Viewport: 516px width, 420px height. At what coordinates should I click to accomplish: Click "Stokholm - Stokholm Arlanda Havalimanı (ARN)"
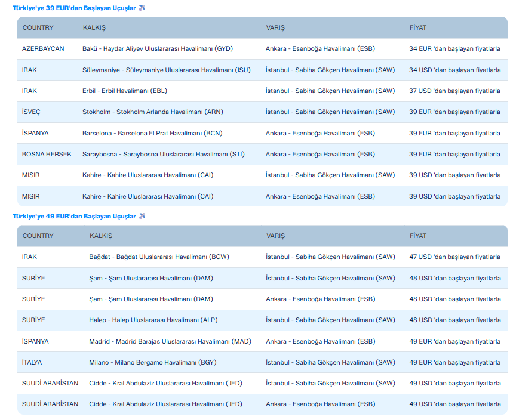pos(153,112)
